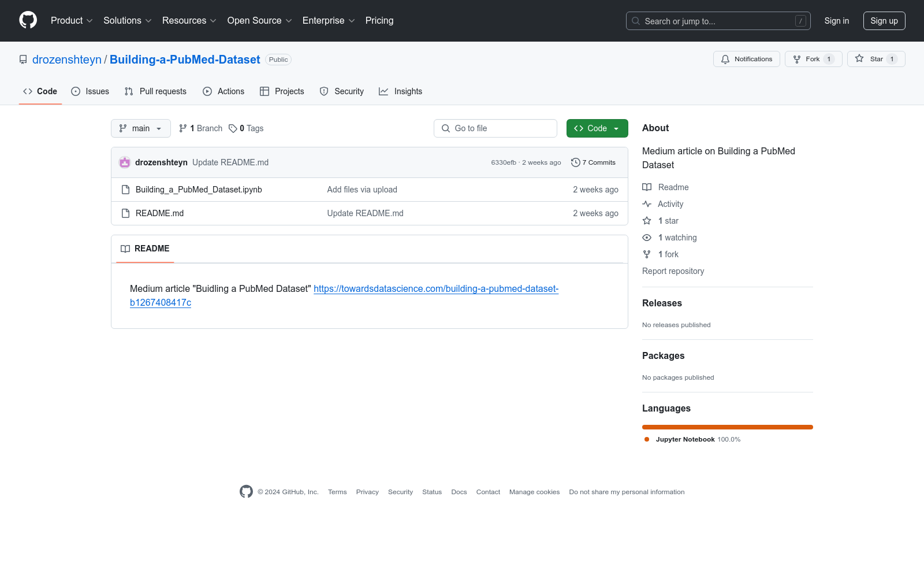
Task: Open the Releases heading link
Action: (x=662, y=303)
